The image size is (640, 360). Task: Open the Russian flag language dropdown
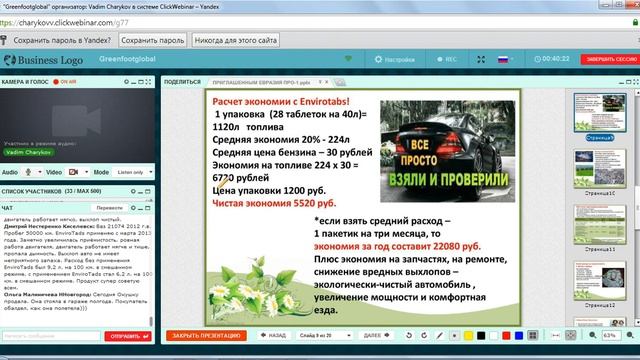point(505,60)
